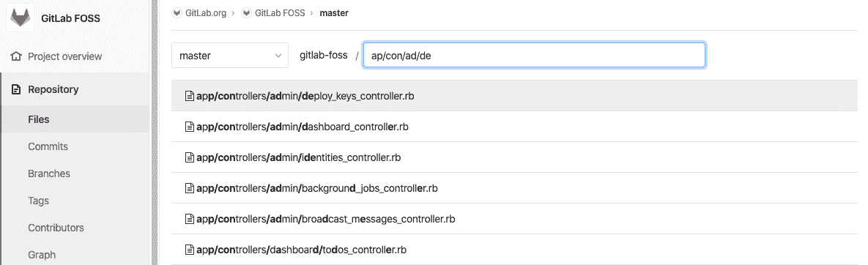Click the Project overview home icon

(17, 56)
